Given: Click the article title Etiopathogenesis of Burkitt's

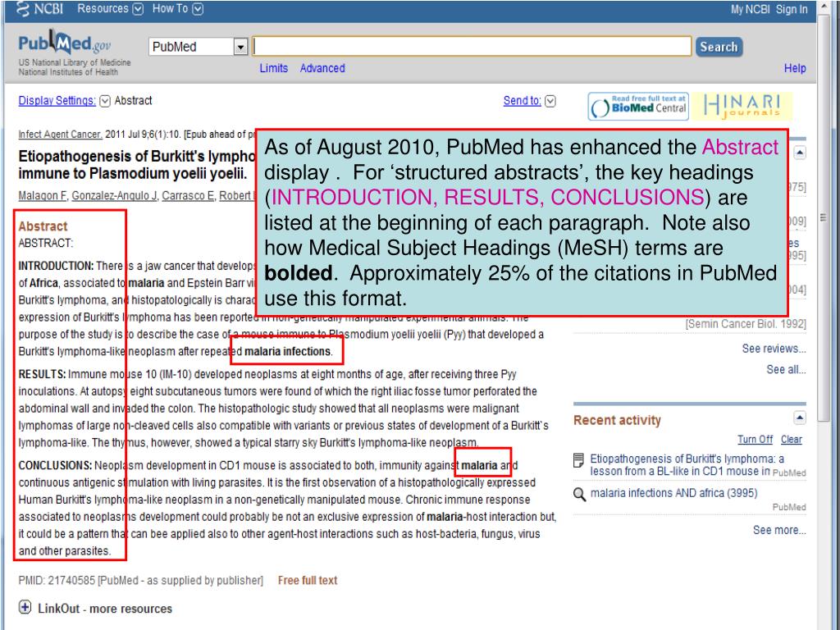Looking at the screenshot, I should 137,165.
